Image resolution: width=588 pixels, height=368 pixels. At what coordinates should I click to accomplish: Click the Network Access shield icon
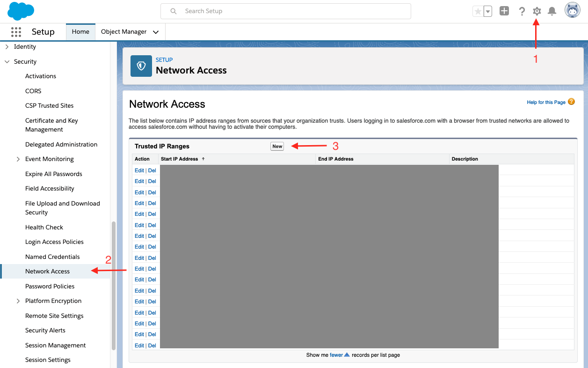[x=141, y=66]
